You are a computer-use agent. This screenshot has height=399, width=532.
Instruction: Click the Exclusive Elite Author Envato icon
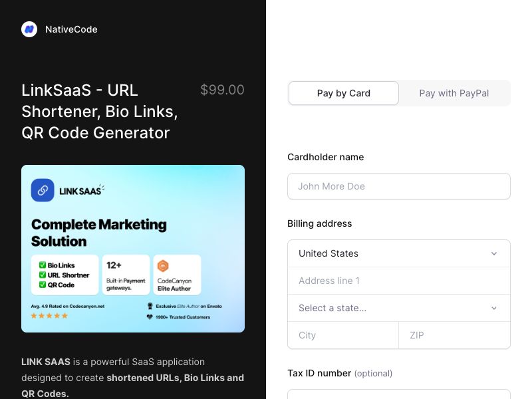[150, 305]
